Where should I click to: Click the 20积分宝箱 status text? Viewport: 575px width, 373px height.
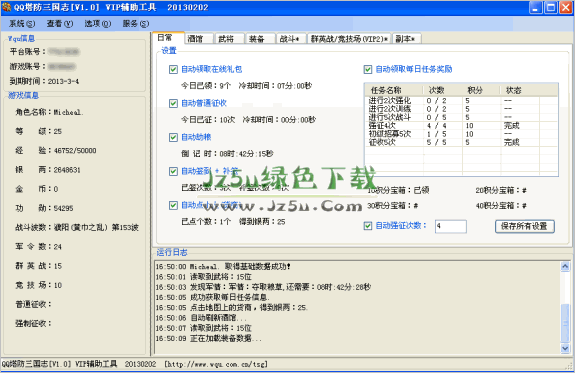click(501, 190)
